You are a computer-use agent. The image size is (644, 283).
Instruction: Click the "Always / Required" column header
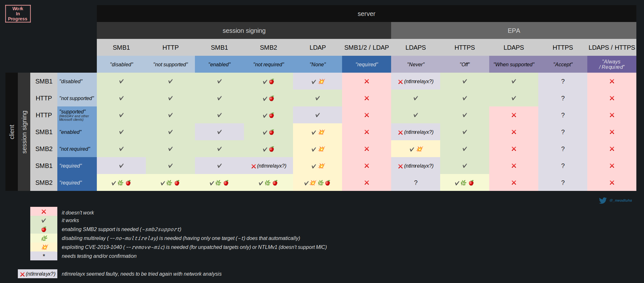(x=612, y=64)
